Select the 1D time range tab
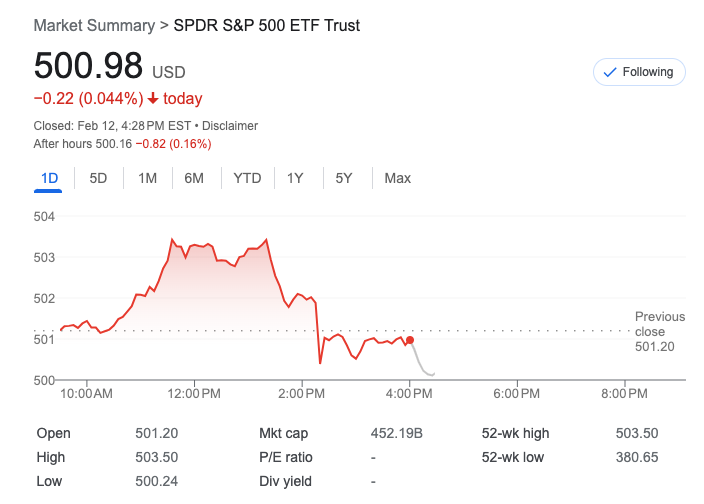Viewport: 704px width, 504px height. pyautogui.click(x=50, y=178)
